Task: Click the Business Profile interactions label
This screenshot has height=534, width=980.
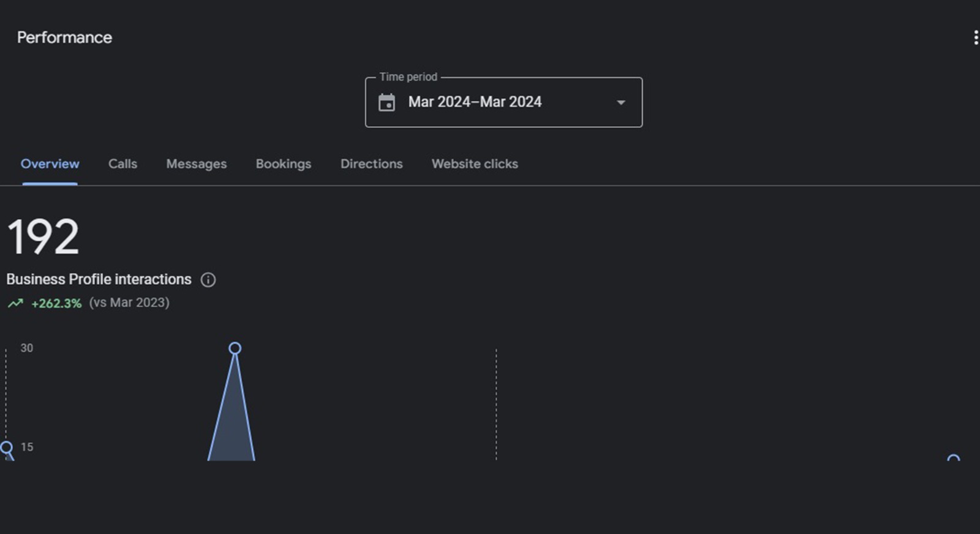Action: pos(99,279)
